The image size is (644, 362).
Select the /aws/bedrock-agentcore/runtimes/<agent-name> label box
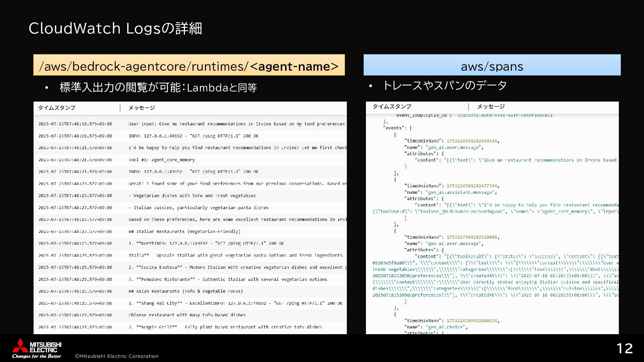pyautogui.click(x=189, y=65)
